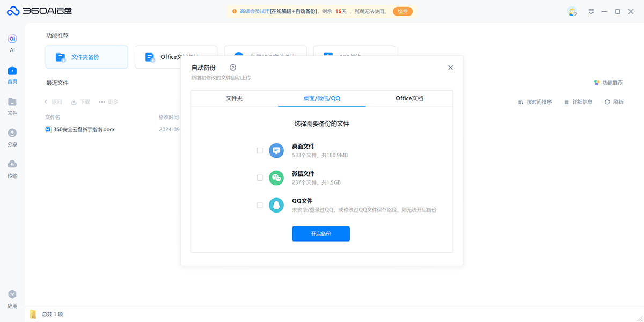Open the 分享 panel from sidebar
Image resolution: width=644 pixels, height=322 pixels.
[12, 138]
